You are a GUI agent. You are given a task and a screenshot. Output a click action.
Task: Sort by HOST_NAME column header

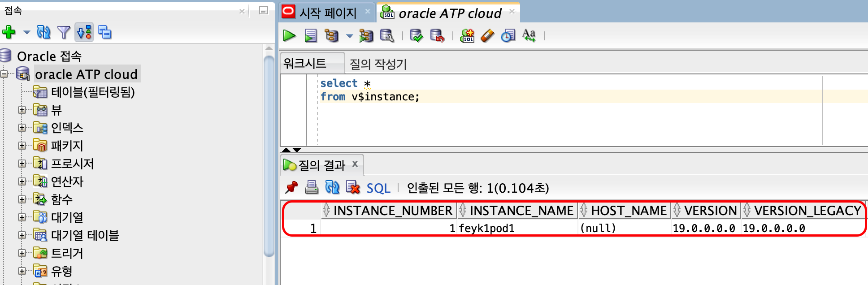(625, 210)
